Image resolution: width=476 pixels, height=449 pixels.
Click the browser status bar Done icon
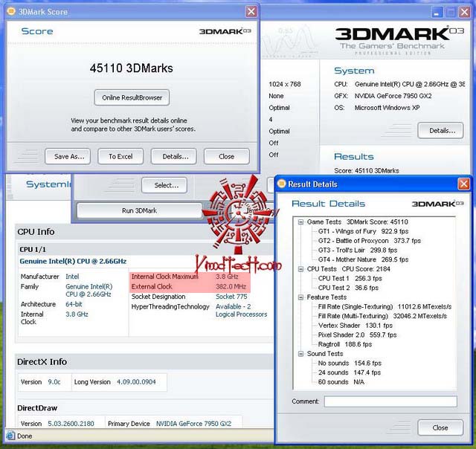(x=10, y=436)
